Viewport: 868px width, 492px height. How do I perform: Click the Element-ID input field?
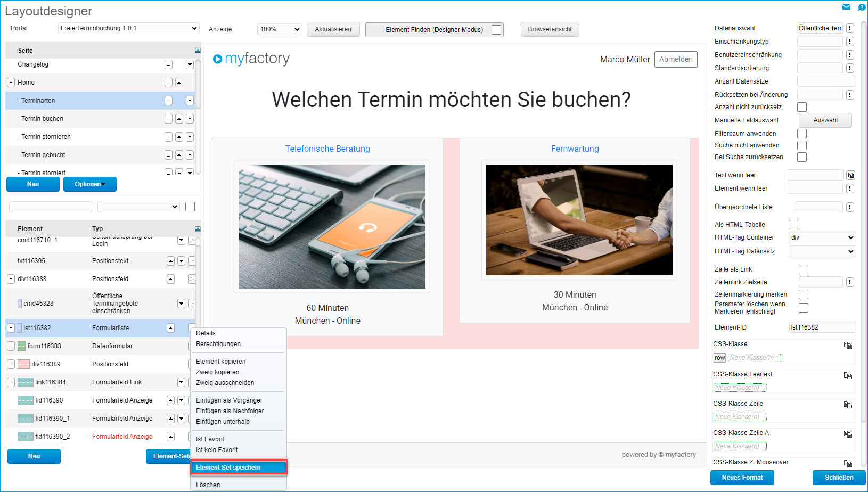click(x=822, y=327)
